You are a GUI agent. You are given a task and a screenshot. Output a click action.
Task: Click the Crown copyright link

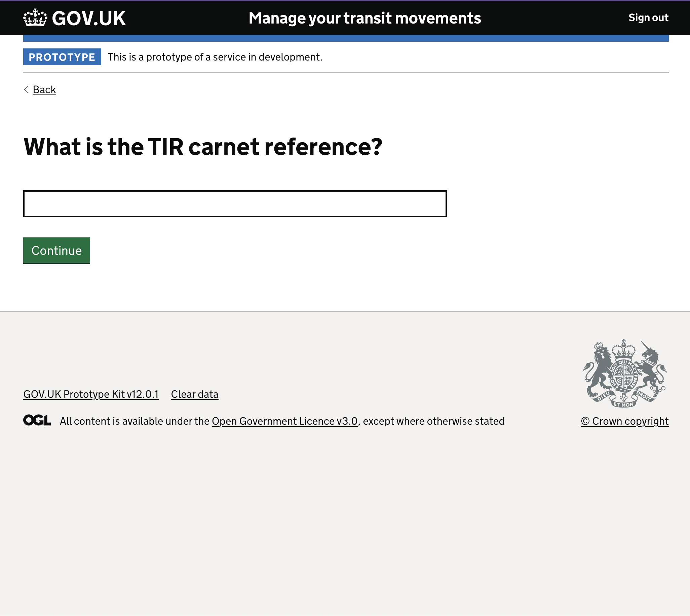pyautogui.click(x=624, y=421)
